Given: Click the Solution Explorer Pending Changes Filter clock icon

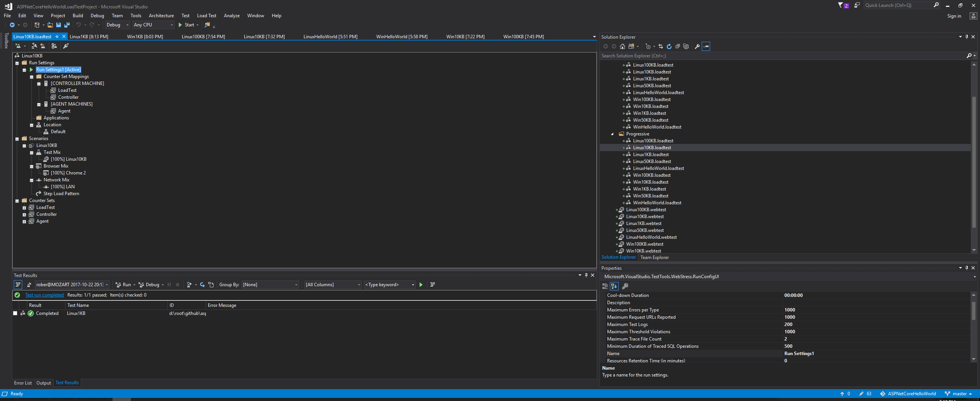Looking at the screenshot, I should 648,46.
